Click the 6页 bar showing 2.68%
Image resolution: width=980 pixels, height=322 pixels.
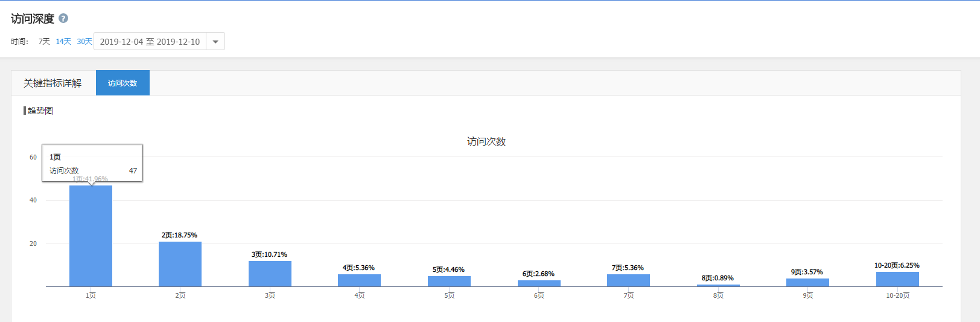click(539, 283)
